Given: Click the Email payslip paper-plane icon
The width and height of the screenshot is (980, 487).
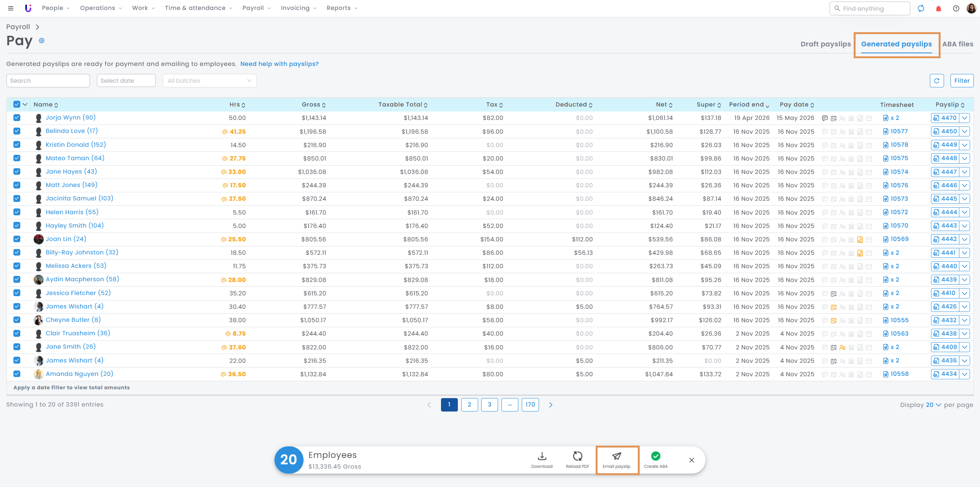Looking at the screenshot, I should tap(616, 456).
